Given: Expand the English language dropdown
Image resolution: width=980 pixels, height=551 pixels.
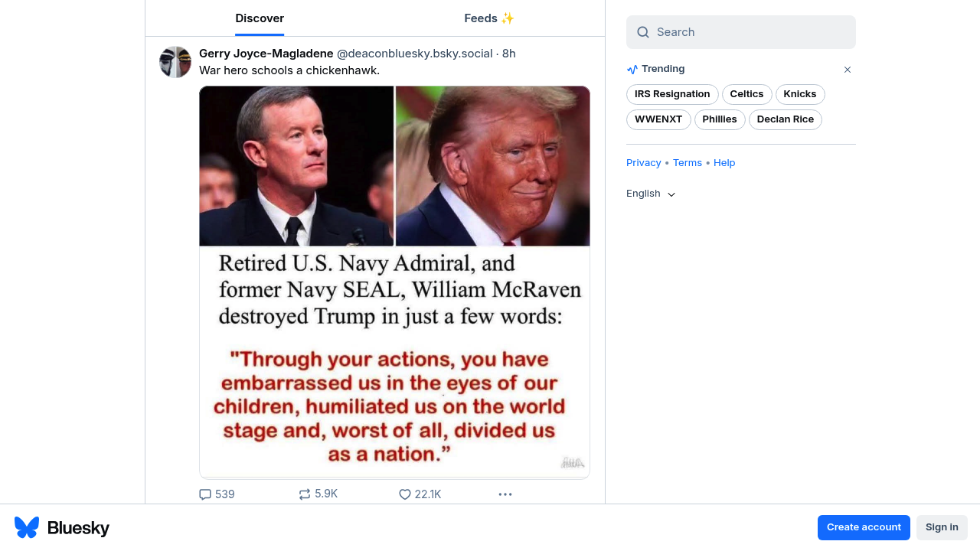Looking at the screenshot, I should pyautogui.click(x=651, y=194).
